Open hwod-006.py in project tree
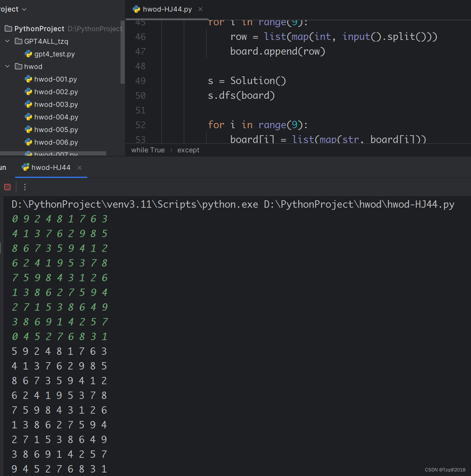 click(x=56, y=142)
